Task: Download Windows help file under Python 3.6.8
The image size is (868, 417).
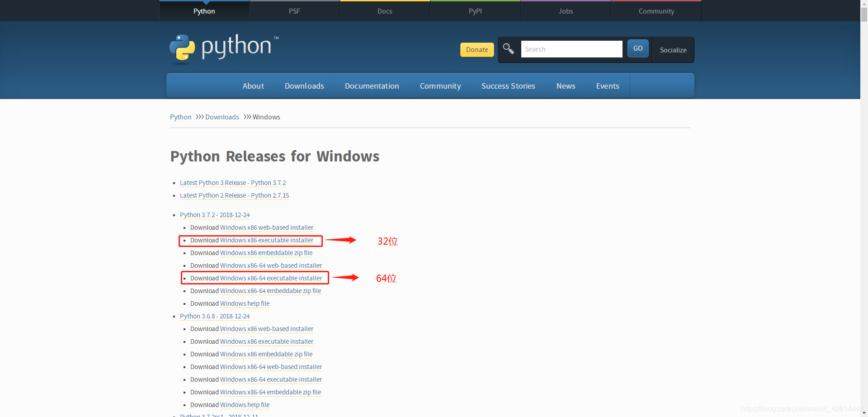Action: [245, 405]
